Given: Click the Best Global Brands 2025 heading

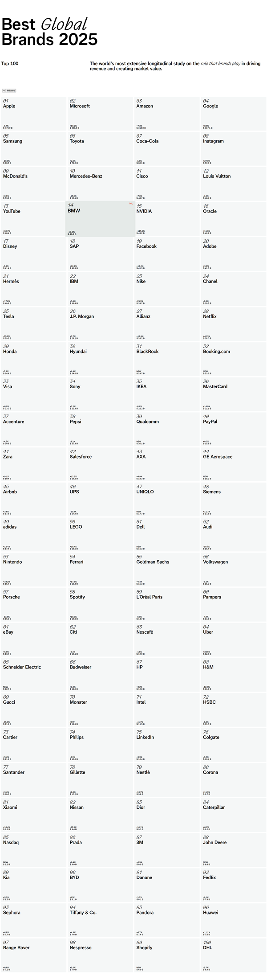Looking at the screenshot, I should [x=49, y=32].
